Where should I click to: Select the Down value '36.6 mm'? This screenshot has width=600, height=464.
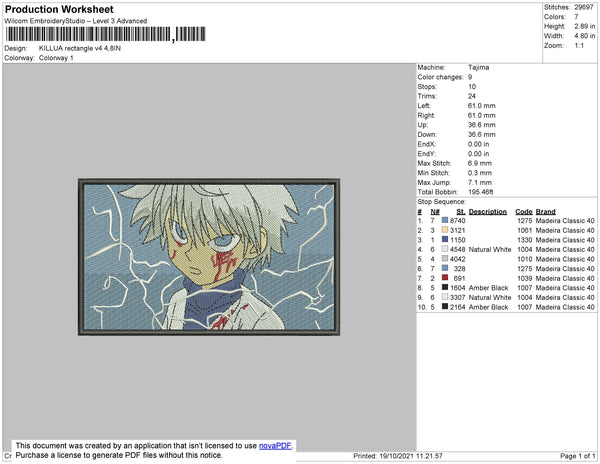click(x=482, y=135)
